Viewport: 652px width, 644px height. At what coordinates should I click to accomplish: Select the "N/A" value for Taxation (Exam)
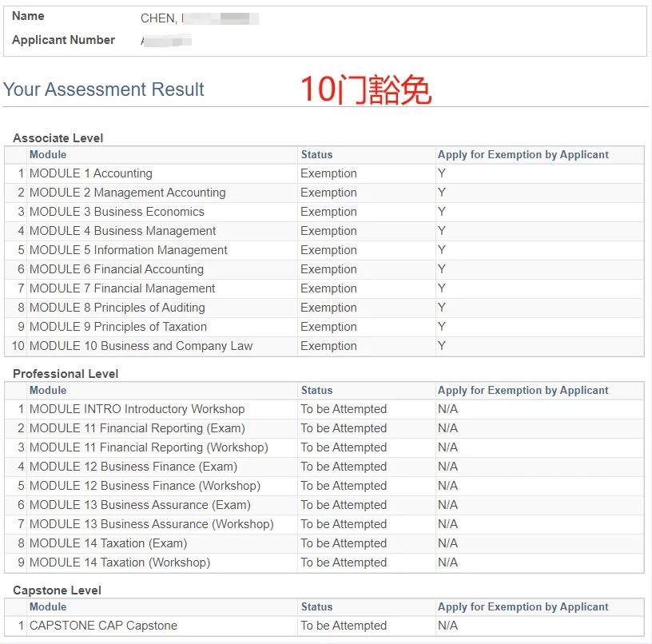pyautogui.click(x=447, y=543)
